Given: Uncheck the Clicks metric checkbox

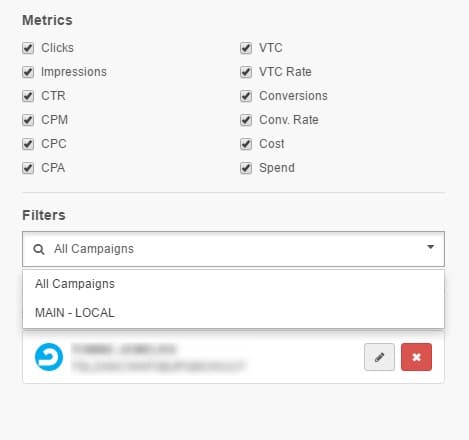Looking at the screenshot, I should click(28, 48).
